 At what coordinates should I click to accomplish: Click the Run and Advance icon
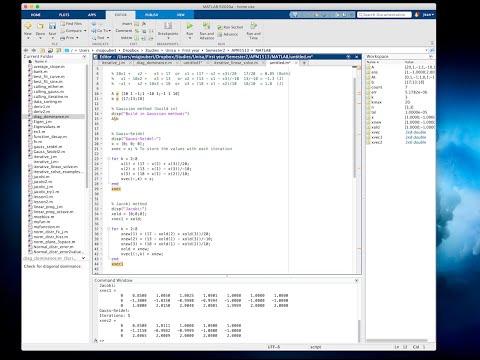coord(207,26)
